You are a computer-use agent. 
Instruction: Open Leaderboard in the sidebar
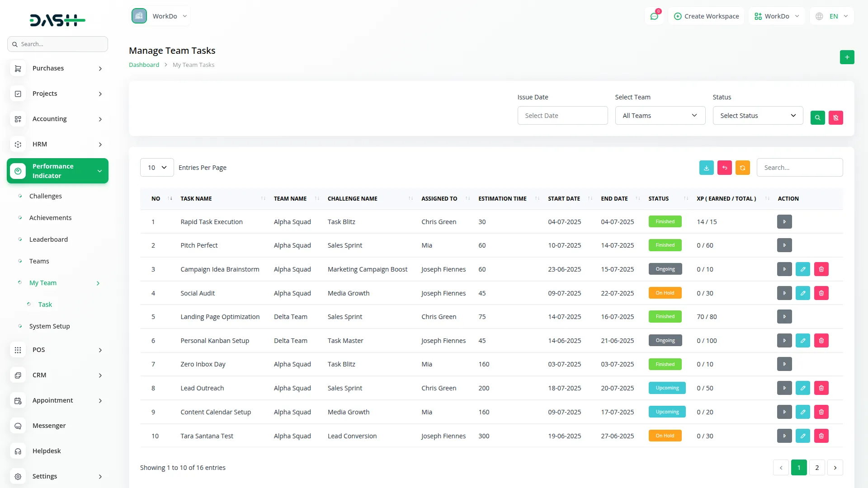pyautogui.click(x=48, y=239)
